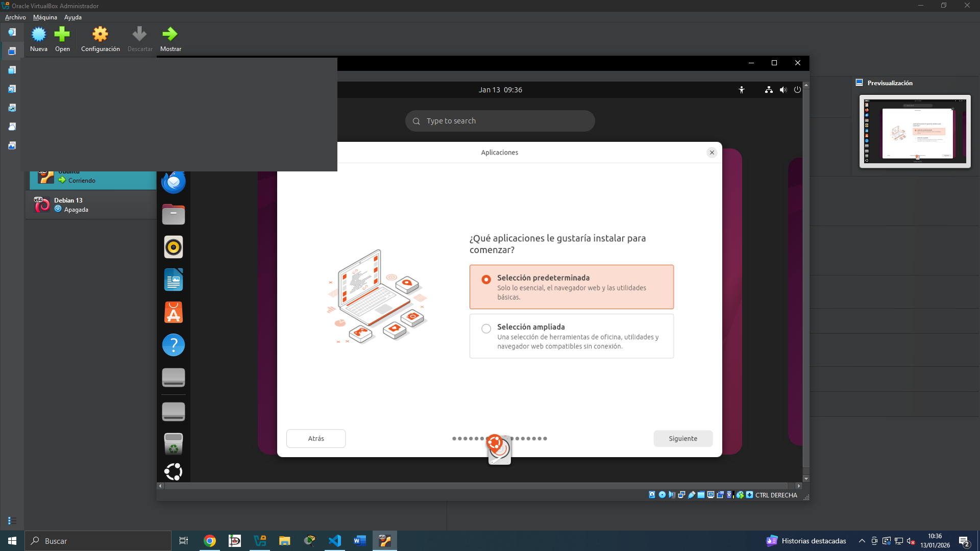Viewport: 980px width, 551px height.
Task: Click the Previsualización panel header
Action: [x=890, y=83]
